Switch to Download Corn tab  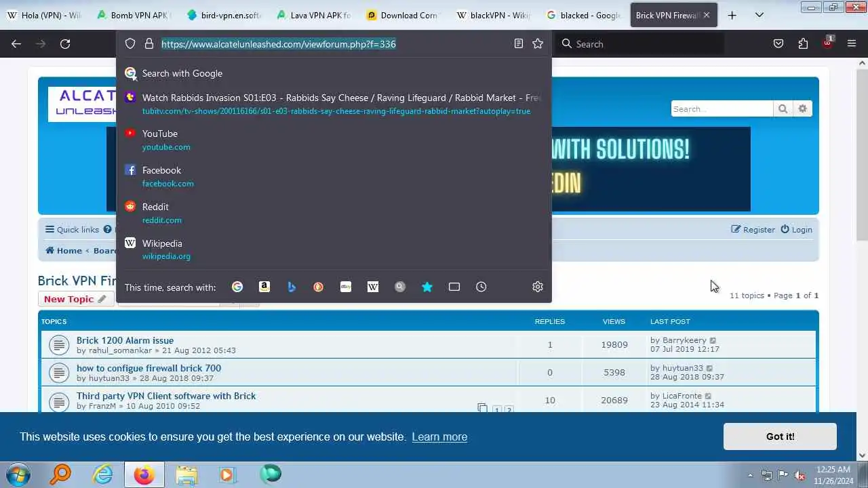[x=403, y=15]
